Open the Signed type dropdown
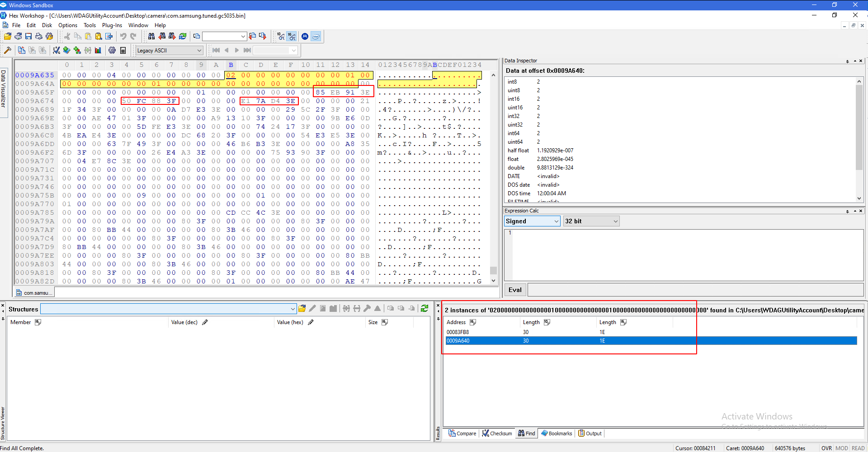 tap(532, 221)
